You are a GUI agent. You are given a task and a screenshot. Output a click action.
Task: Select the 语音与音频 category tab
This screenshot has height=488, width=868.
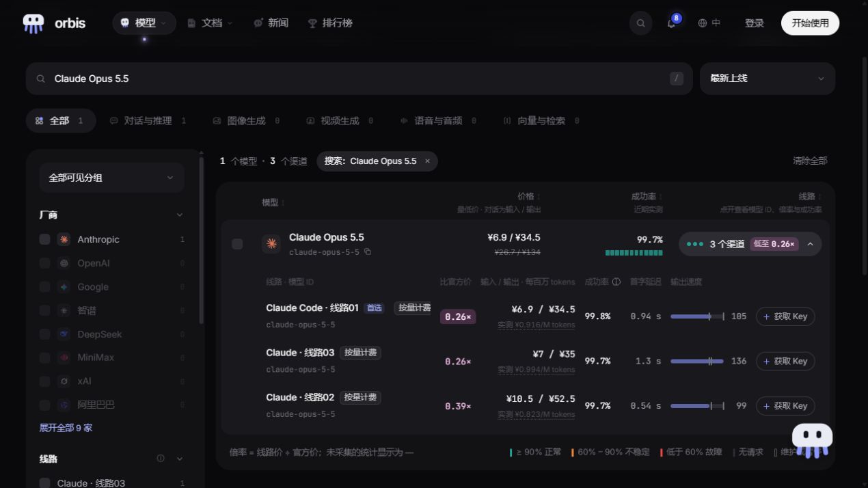(x=438, y=120)
